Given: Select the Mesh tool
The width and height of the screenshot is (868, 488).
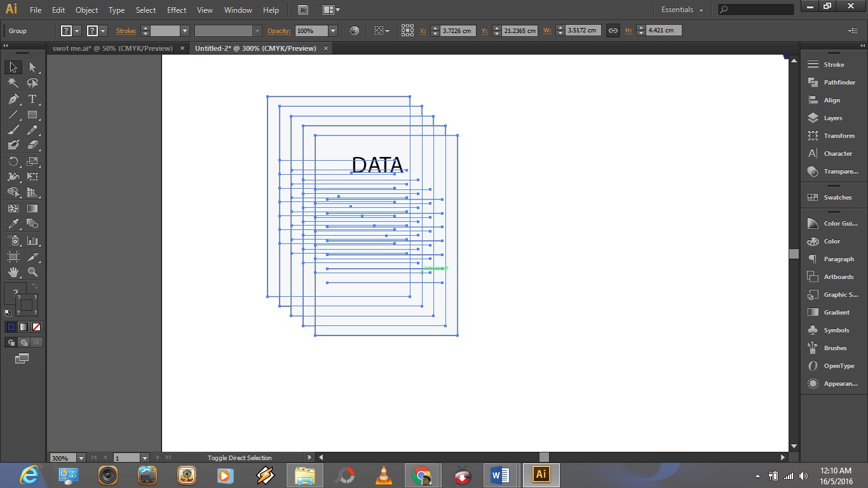Looking at the screenshot, I should click(x=13, y=208).
